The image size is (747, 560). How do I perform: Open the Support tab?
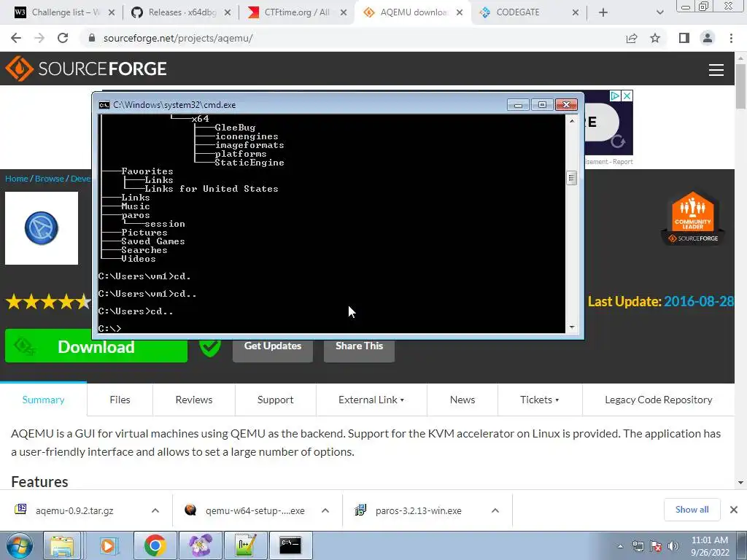[275, 400]
